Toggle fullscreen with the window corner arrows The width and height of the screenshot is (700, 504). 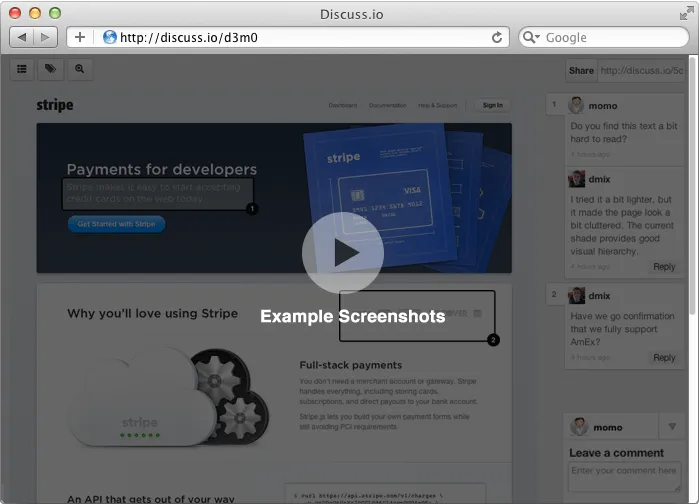686,14
